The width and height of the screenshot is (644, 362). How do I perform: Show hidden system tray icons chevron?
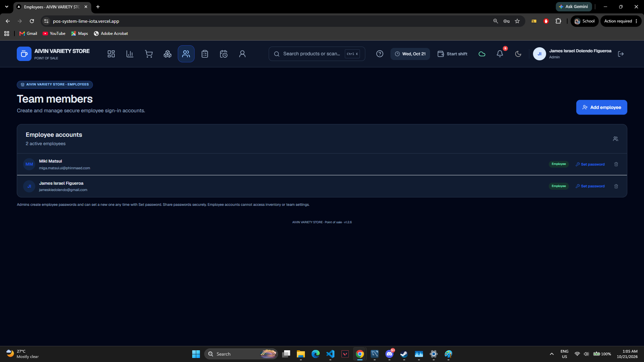click(551, 354)
